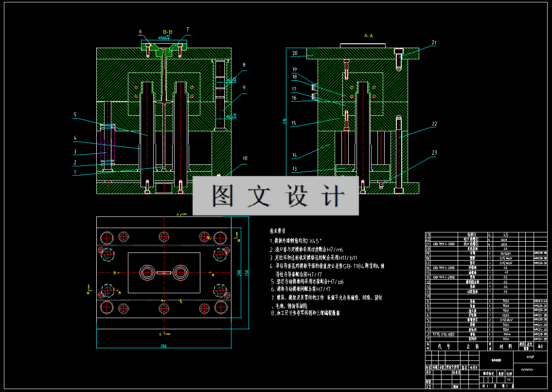Click technical note 1 about 2×45° chamfers
This screenshot has width=552, height=392.
coord(296,241)
